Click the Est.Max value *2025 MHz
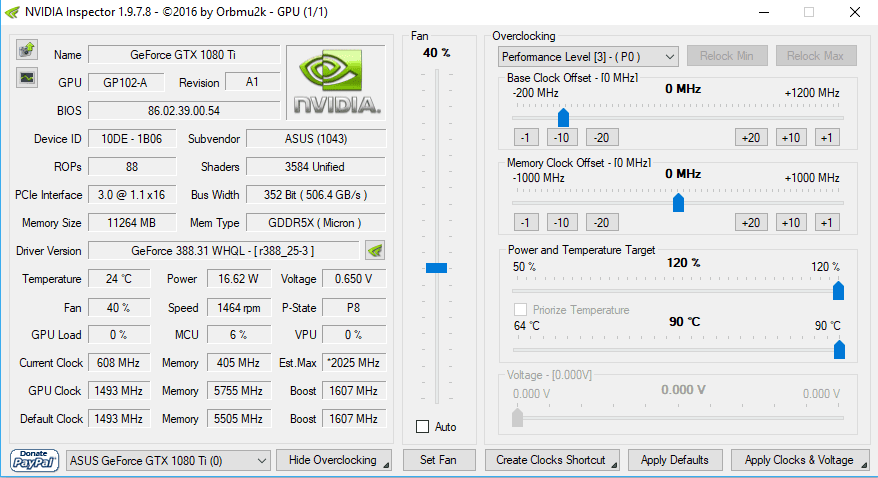Screen dimensions: 878x478 [x=354, y=362]
